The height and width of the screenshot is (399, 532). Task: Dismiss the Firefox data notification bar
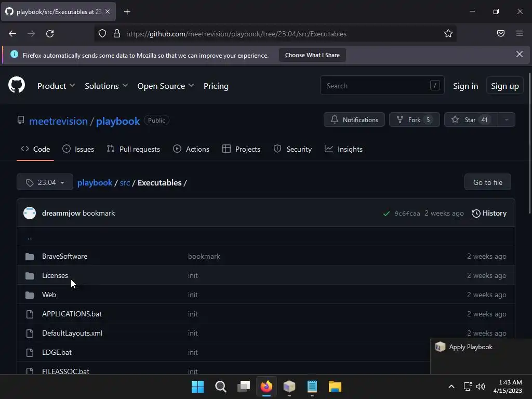pyautogui.click(x=520, y=54)
